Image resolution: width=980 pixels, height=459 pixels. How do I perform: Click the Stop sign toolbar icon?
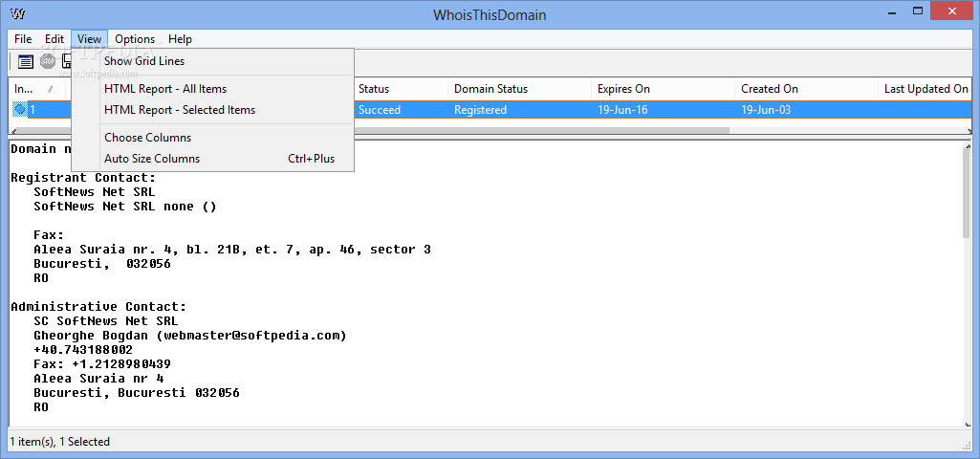(48, 61)
